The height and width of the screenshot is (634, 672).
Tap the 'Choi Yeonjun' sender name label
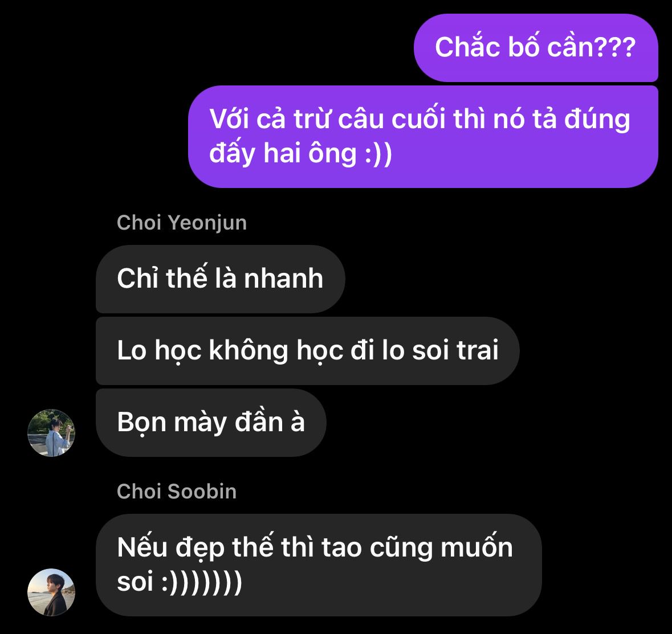[x=182, y=223]
